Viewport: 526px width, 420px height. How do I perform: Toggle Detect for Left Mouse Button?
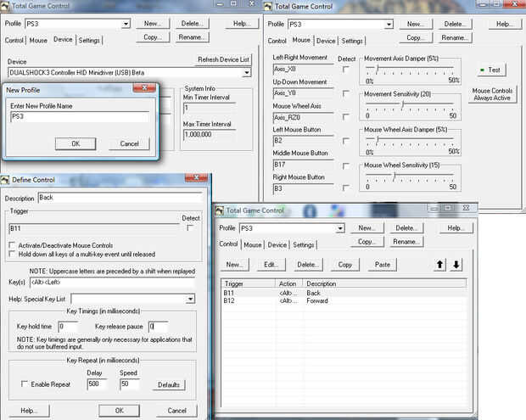tap(346, 141)
